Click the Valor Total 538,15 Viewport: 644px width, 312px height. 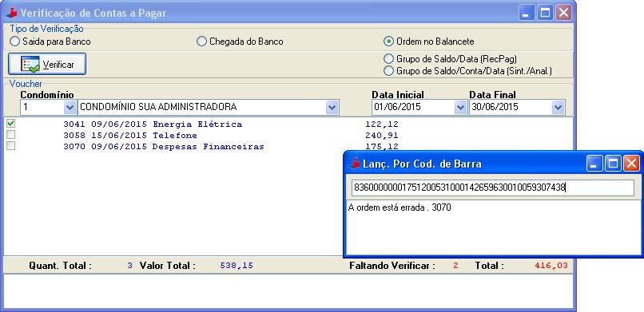click(x=237, y=266)
